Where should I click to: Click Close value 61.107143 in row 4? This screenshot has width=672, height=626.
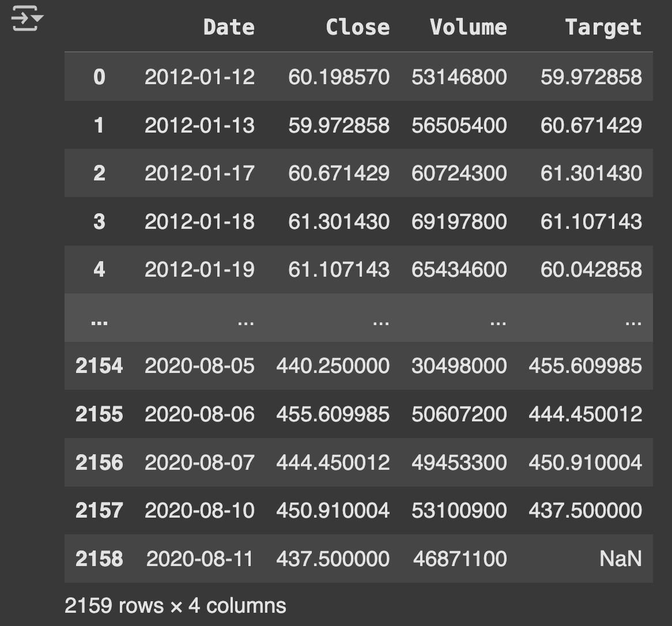point(339,270)
